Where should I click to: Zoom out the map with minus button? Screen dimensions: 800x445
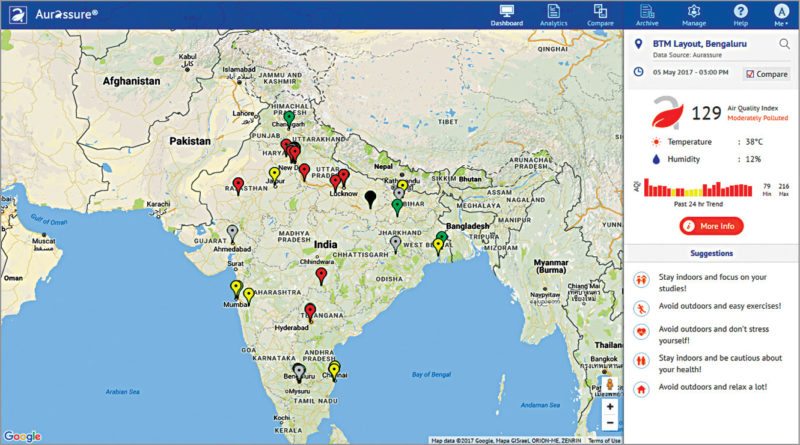(609, 425)
